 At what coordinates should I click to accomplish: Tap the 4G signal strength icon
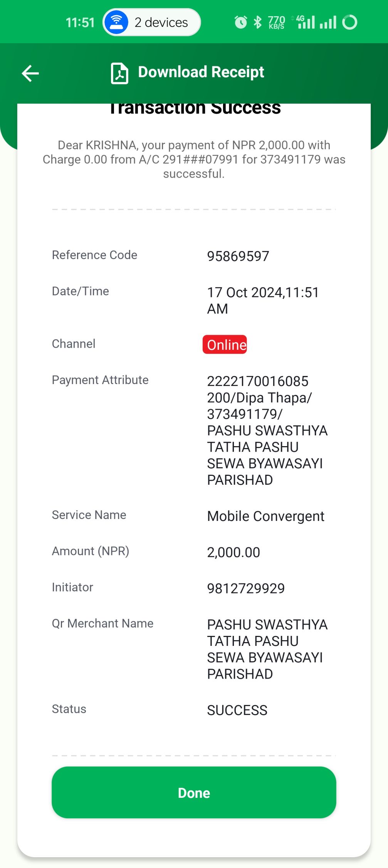(x=306, y=22)
